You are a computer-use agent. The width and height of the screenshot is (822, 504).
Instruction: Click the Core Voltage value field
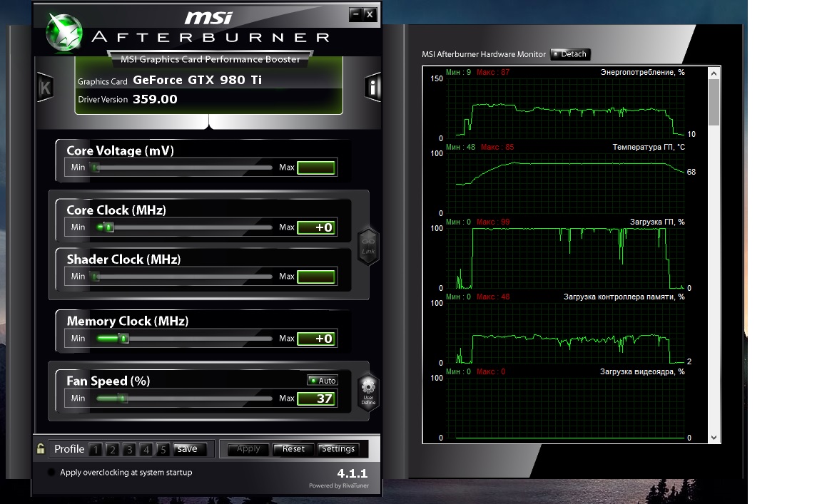coord(316,168)
